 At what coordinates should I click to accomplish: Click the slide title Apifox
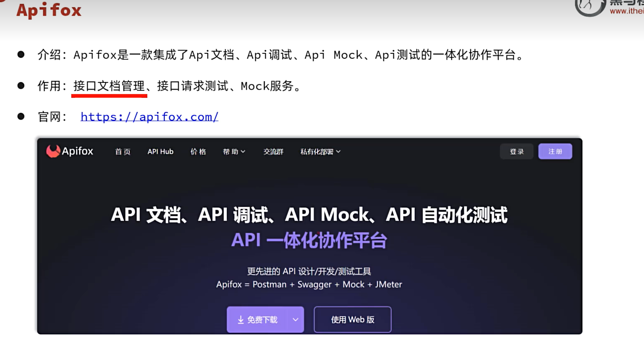(x=49, y=10)
